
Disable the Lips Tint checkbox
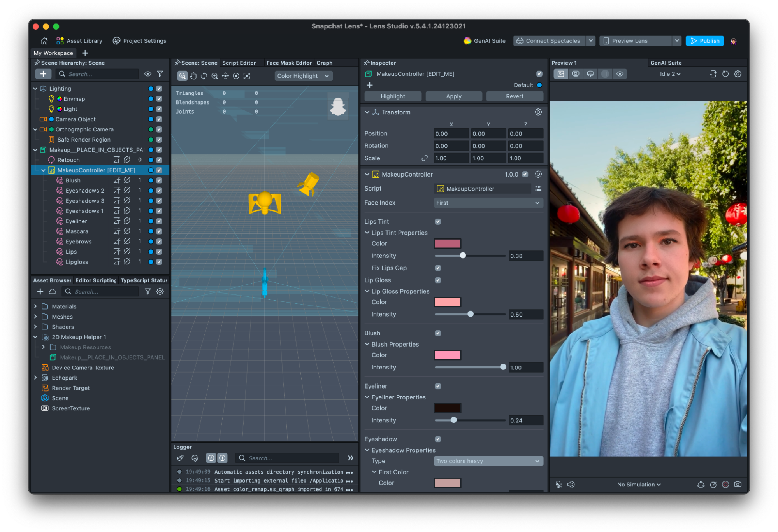click(x=438, y=221)
